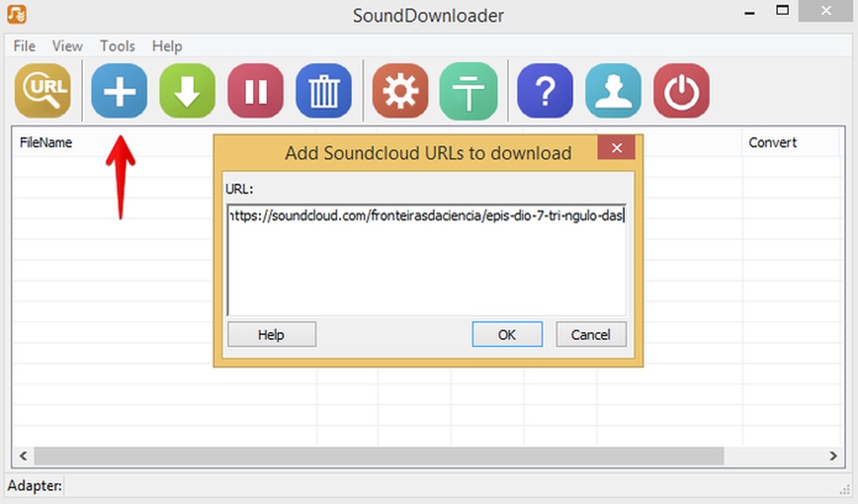Image resolution: width=858 pixels, height=504 pixels.
Task: Cancel the Add Soundcloud URLs dialog
Action: [x=590, y=334]
